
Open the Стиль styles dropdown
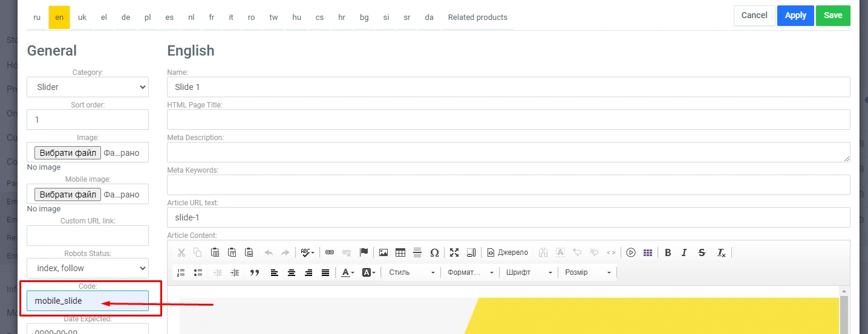pos(411,272)
